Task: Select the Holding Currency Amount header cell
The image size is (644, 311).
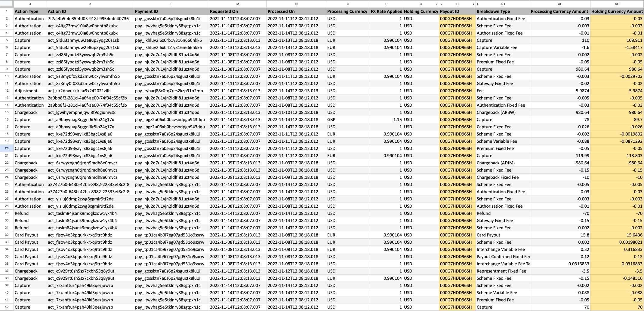Action: click(x=617, y=11)
